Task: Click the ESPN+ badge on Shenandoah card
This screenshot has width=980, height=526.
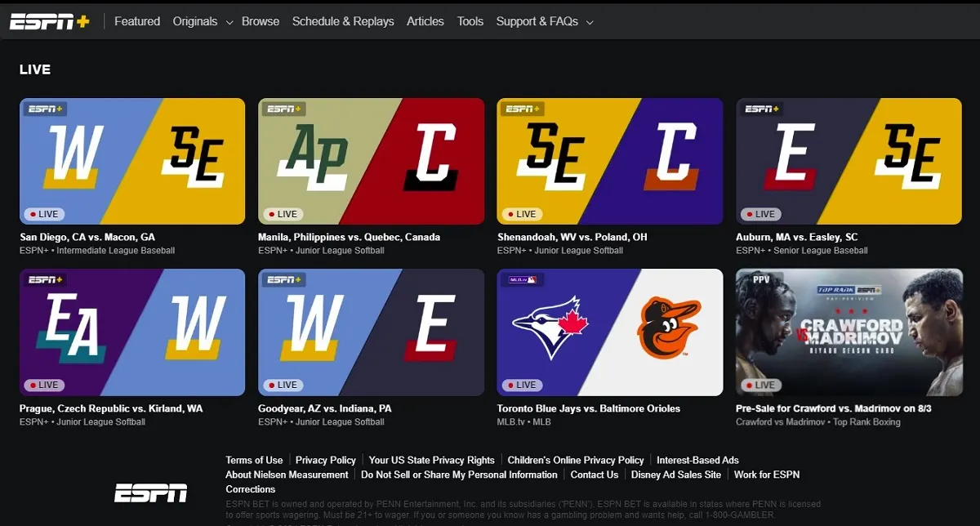Action: [x=523, y=109]
